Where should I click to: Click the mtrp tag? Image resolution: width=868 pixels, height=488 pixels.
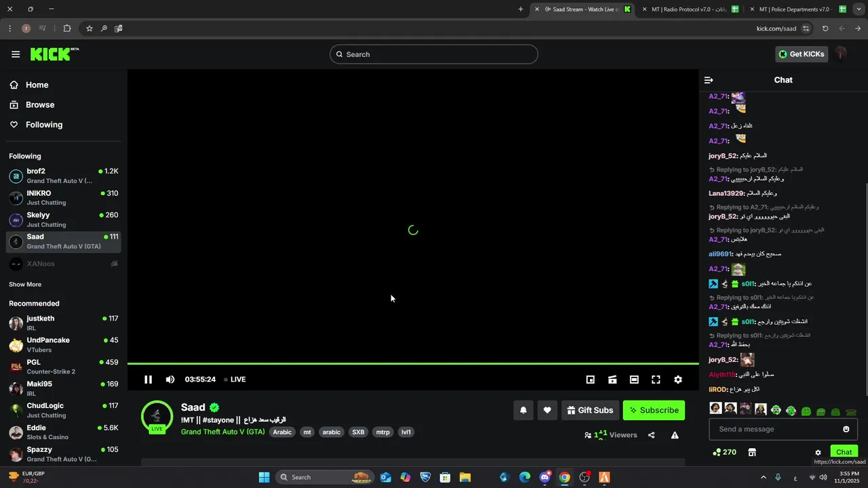click(383, 432)
